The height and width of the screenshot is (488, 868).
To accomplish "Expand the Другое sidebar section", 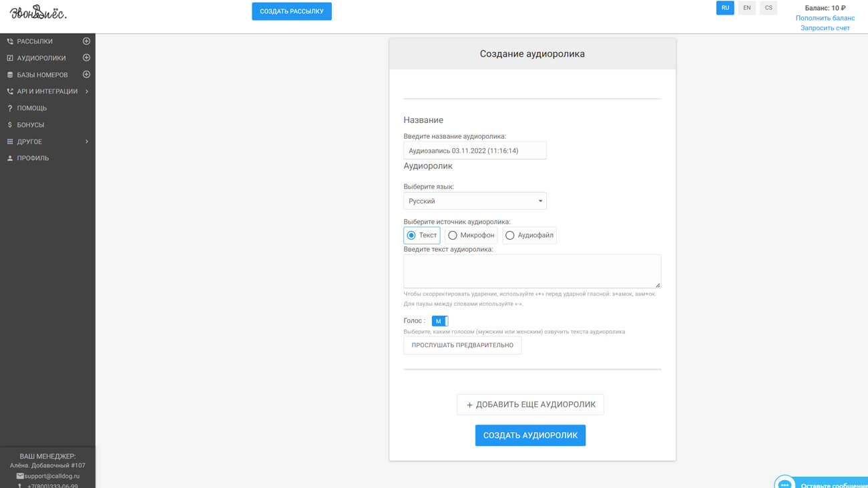I will tap(87, 142).
